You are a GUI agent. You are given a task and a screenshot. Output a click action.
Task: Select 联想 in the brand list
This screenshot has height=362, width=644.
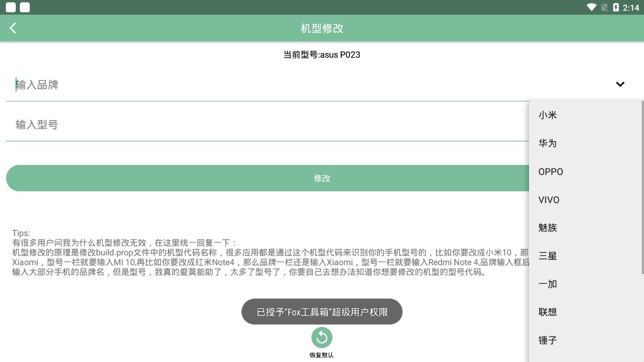point(586,312)
